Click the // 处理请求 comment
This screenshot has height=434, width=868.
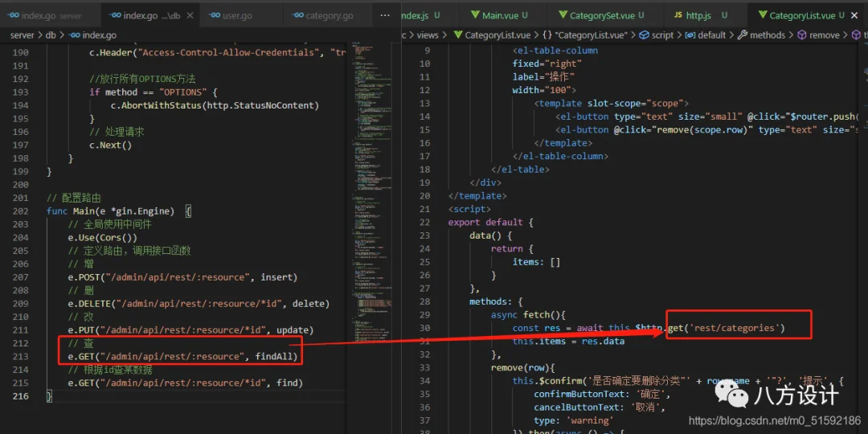(x=117, y=132)
